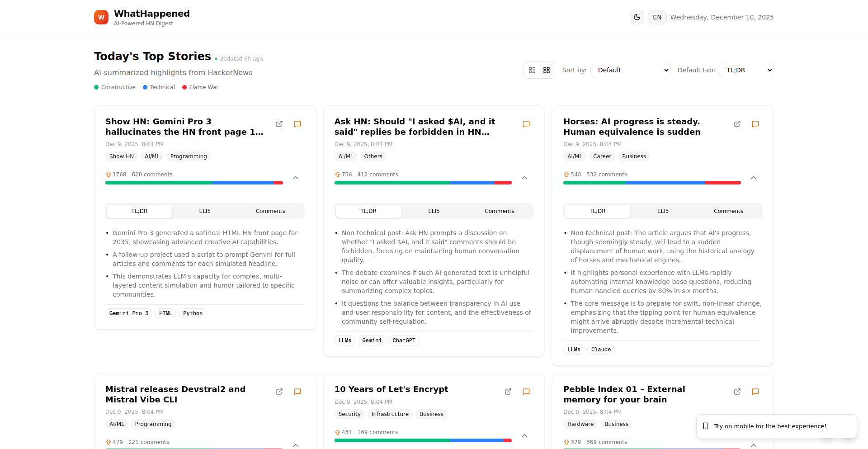The height and width of the screenshot is (449, 868).
Task: Click sentiment bar on Horses story
Action: click(652, 183)
